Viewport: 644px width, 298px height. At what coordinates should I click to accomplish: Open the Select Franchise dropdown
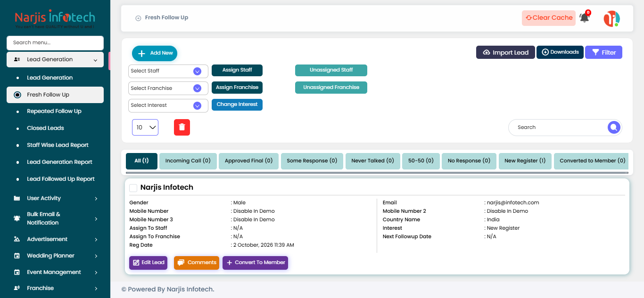point(168,89)
